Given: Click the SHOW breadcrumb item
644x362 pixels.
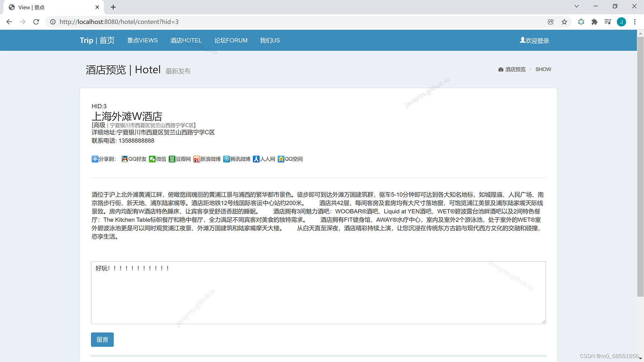Looking at the screenshot, I should point(543,69).
